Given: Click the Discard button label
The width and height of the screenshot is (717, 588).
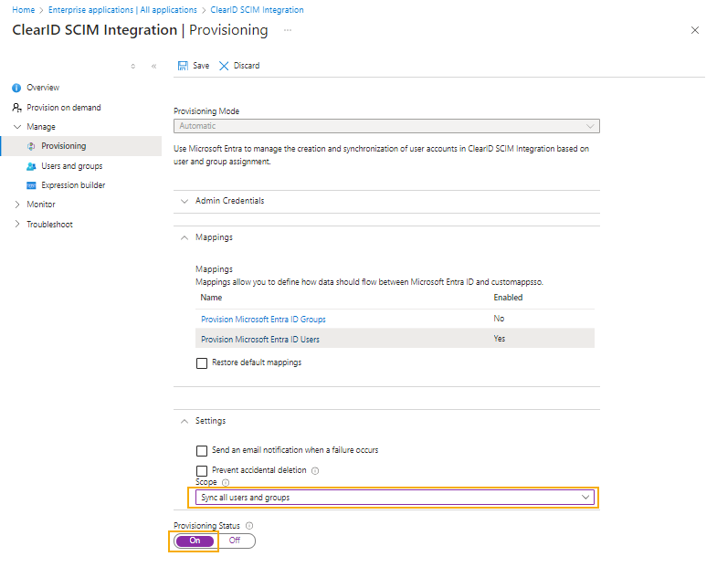Looking at the screenshot, I should 247,66.
